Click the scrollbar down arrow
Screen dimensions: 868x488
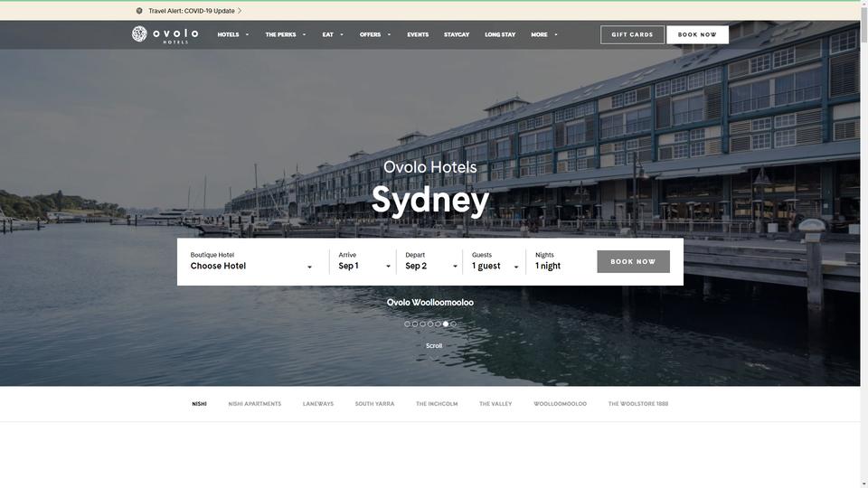coord(864,484)
